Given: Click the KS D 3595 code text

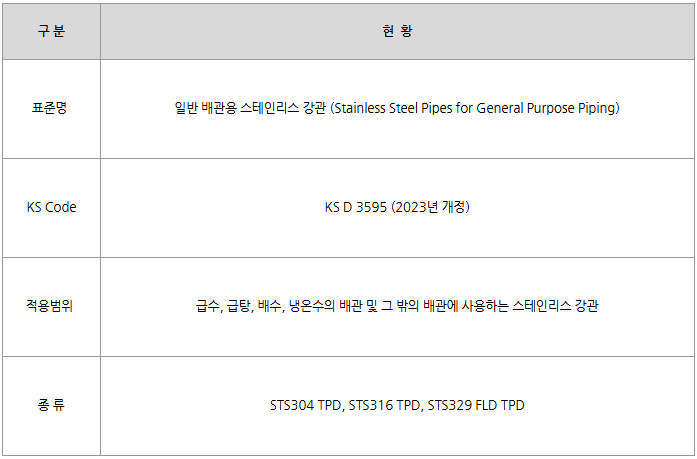Looking at the screenshot, I should pos(356,207).
